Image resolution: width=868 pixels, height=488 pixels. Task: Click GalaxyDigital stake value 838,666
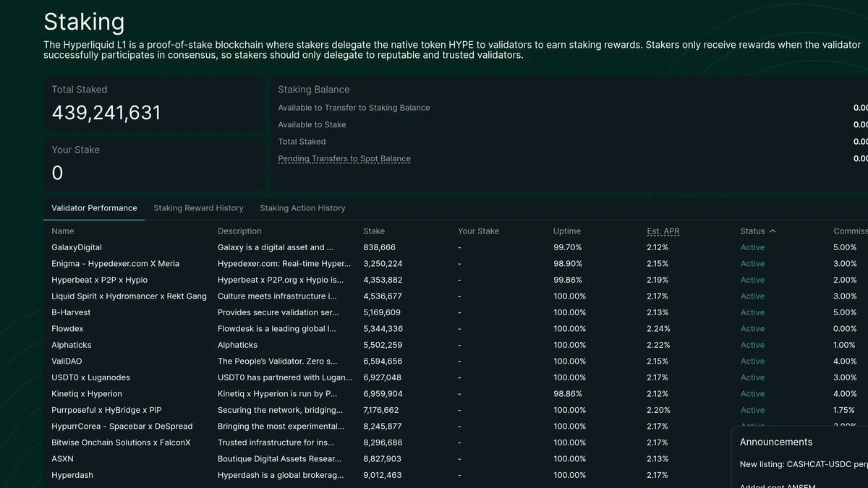pos(379,247)
